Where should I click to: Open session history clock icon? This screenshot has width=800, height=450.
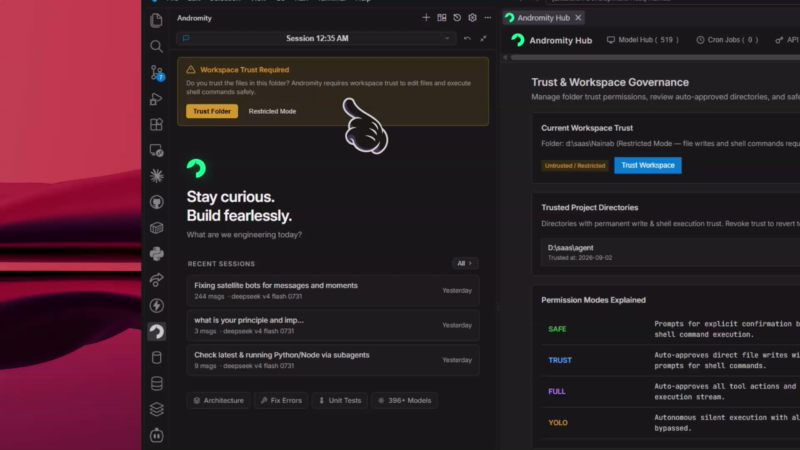click(x=457, y=18)
